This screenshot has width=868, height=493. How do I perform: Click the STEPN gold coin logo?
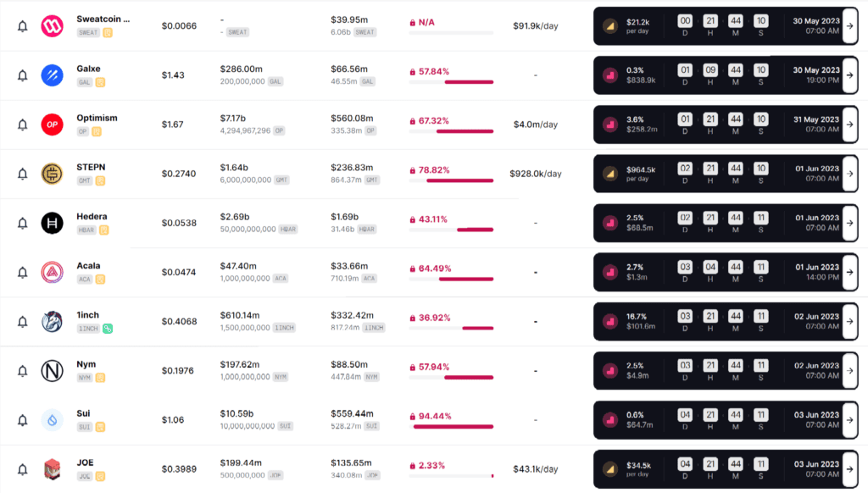pos(52,174)
